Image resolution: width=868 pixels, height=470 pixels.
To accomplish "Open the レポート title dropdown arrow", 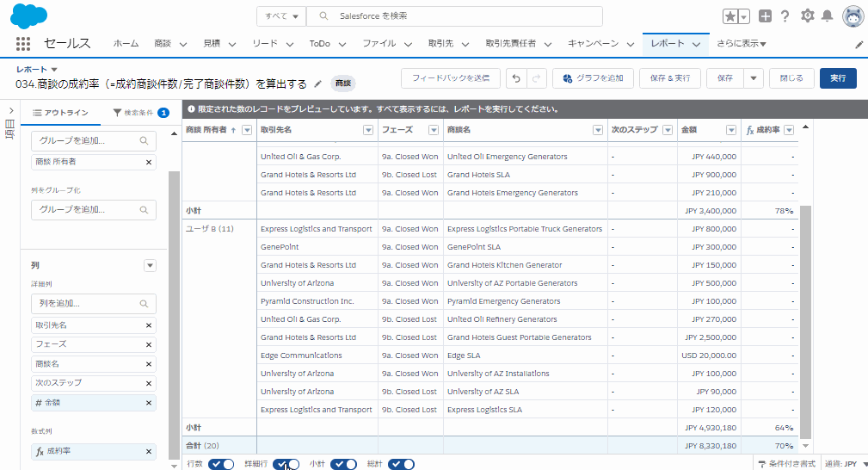I will pos(53,69).
